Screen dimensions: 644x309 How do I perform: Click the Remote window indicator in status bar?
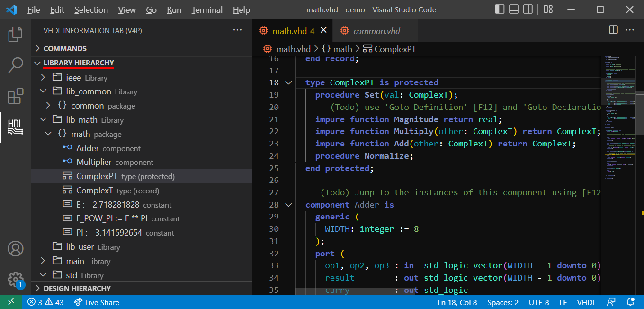coord(10,302)
